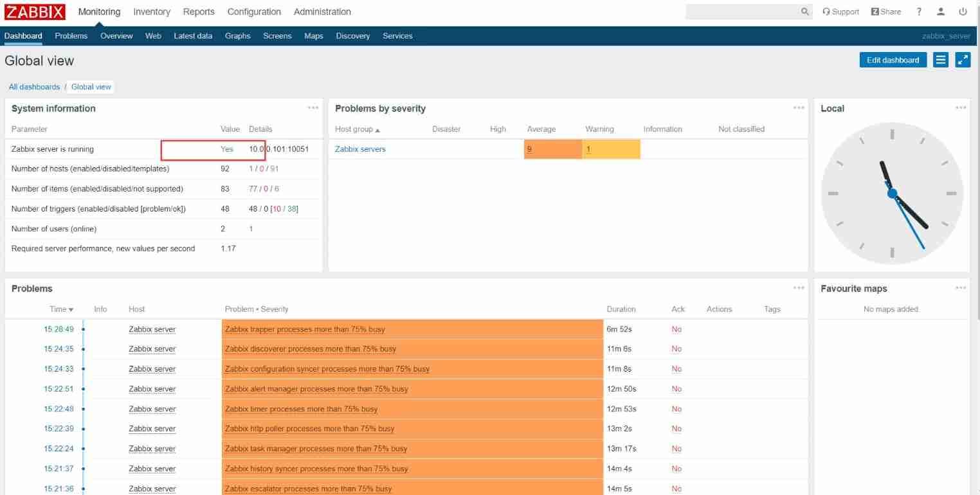Go to the Overview tab

click(x=116, y=36)
